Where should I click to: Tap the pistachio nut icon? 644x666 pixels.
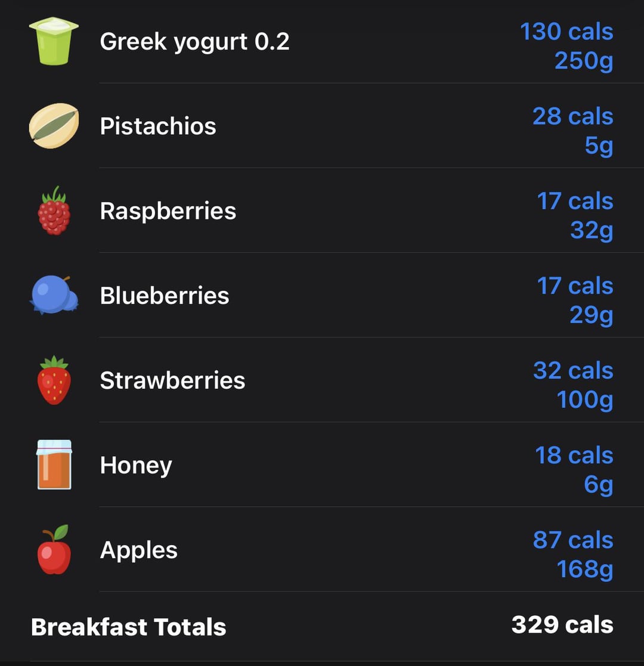54,126
